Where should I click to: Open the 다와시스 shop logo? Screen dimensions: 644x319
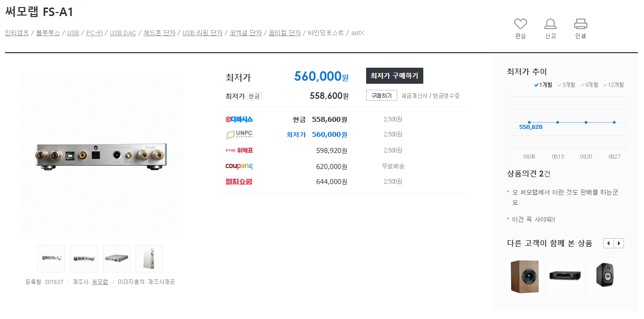tap(239, 119)
